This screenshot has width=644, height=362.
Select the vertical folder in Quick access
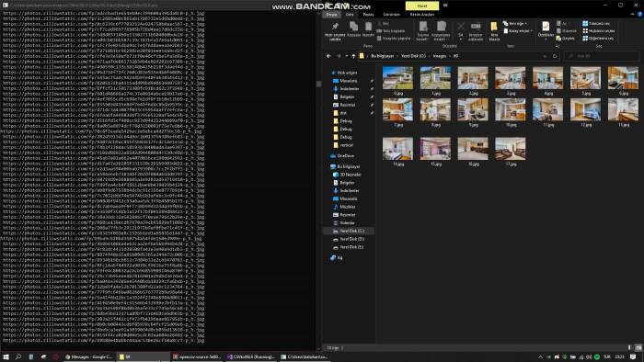[343, 145]
